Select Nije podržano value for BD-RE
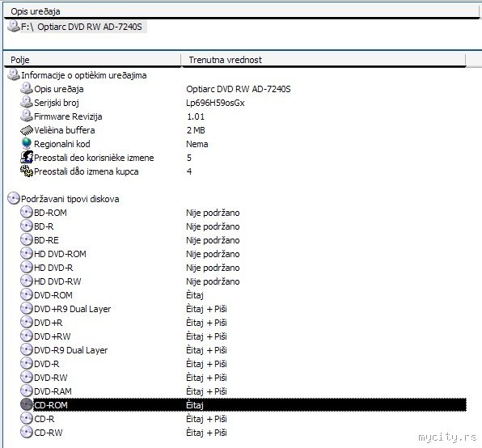This screenshot has height=448, width=482. tap(213, 240)
